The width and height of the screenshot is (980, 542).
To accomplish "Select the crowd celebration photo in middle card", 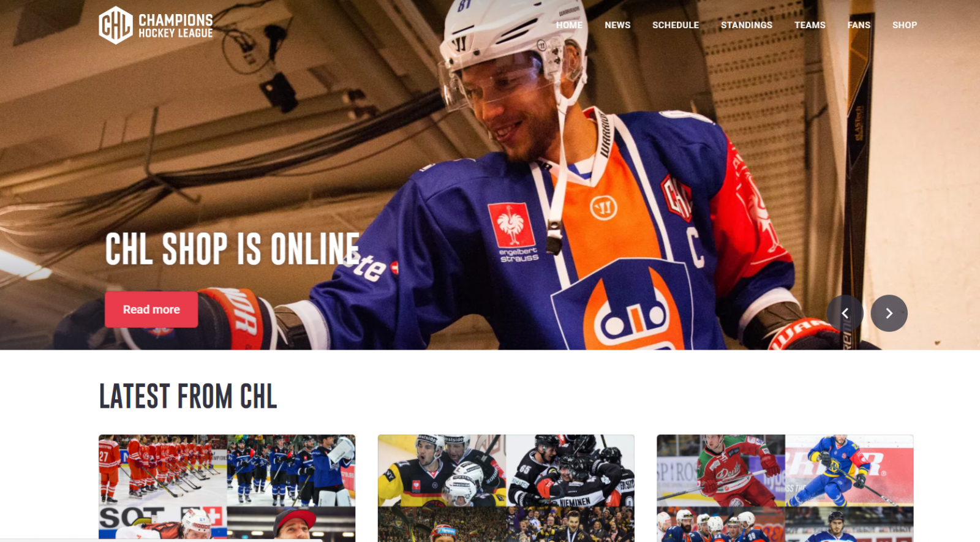I will click(x=570, y=524).
